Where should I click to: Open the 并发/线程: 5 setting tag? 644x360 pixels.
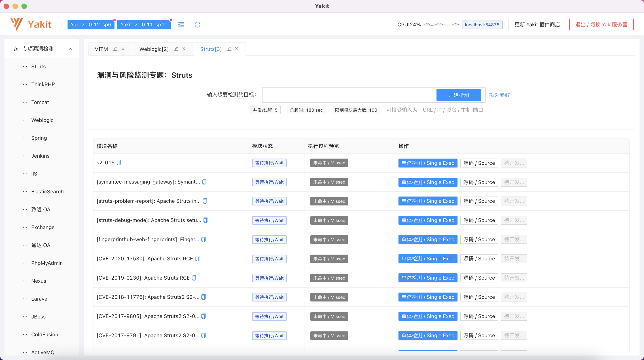pyautogui.click(x=265, y=110)
